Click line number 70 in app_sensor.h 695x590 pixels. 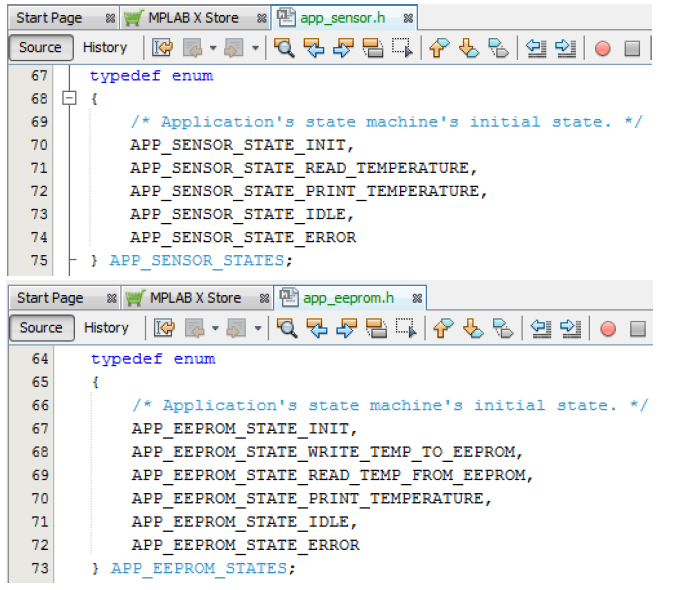(x=39, y=145)
